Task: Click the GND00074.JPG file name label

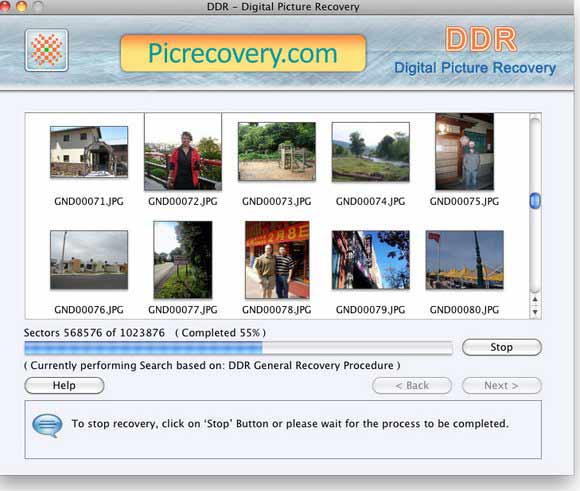Action: (371, 201)
